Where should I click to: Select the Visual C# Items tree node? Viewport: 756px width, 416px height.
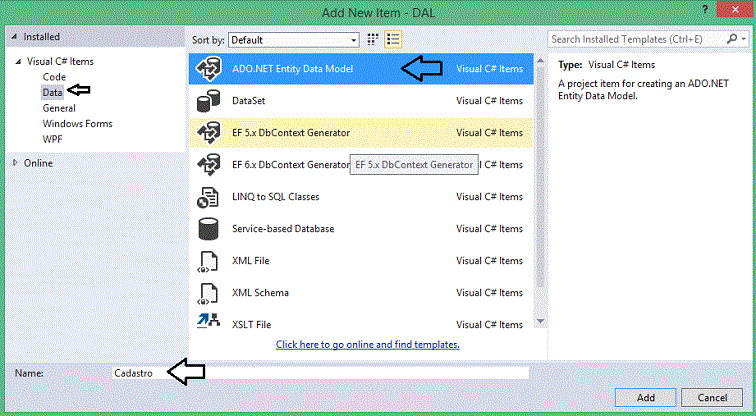pyautogui.click(x=60, y=61)
